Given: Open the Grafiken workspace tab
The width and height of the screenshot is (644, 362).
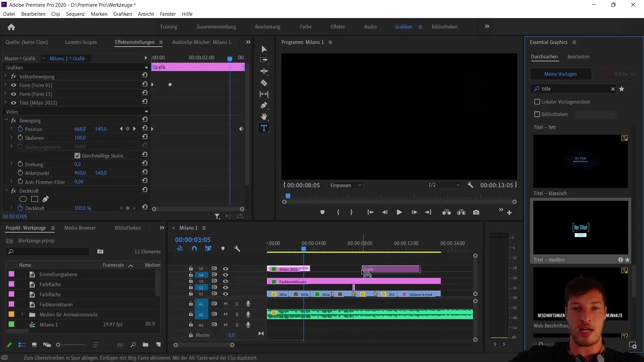Looking at the screenshot, I should coord(404,26).
